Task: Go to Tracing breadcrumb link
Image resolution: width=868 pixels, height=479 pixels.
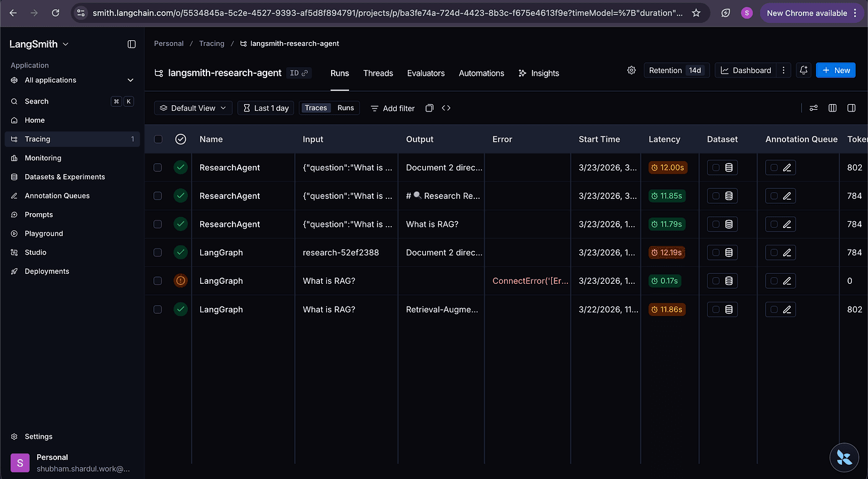Action: (211, 43)
